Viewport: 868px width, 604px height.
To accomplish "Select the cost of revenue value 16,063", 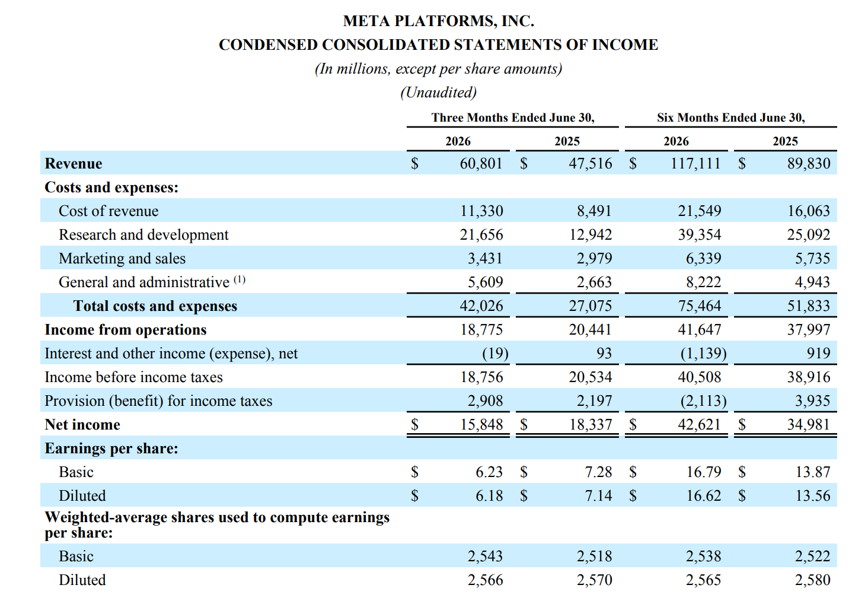I will 809,211.
